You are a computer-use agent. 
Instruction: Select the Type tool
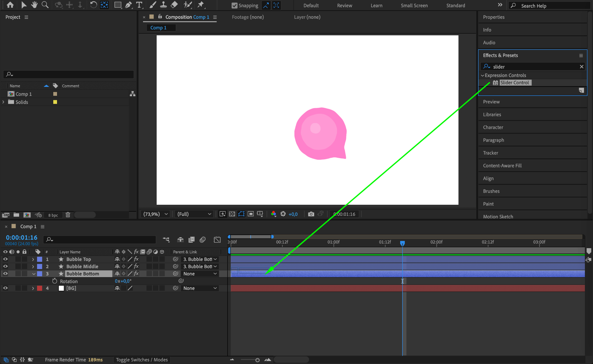(x=139, y=5)
